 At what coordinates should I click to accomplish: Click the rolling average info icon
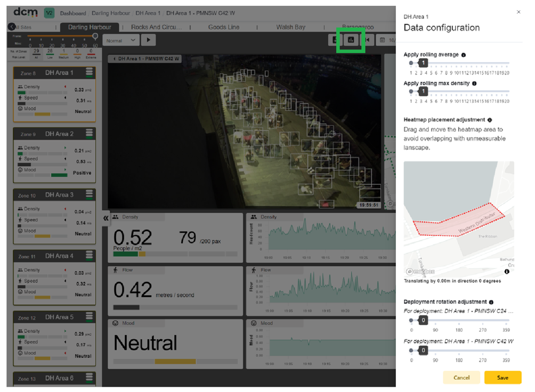pyautogui.click(x=464, y=55)
